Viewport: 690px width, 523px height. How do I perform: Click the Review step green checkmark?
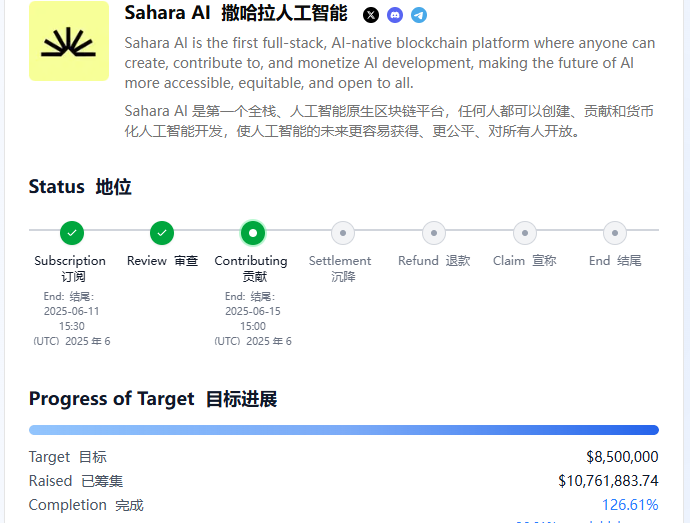point(162,232)
